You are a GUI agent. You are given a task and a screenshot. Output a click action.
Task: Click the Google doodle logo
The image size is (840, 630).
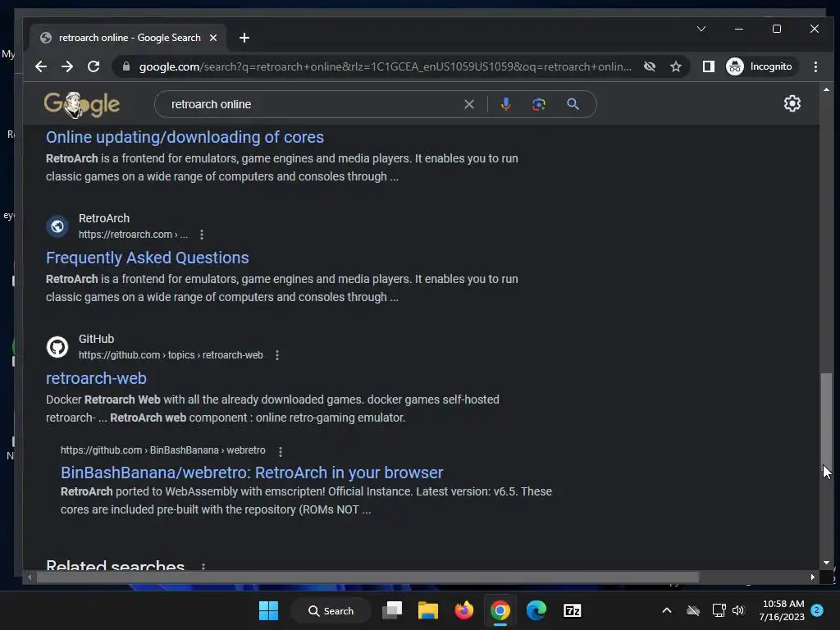point(81,104)
